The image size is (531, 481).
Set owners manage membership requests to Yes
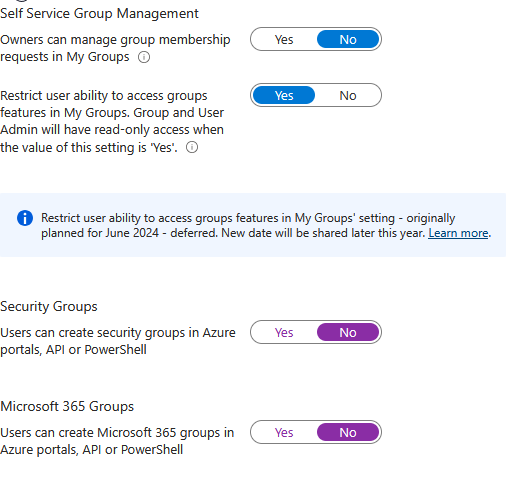(284, 39)
